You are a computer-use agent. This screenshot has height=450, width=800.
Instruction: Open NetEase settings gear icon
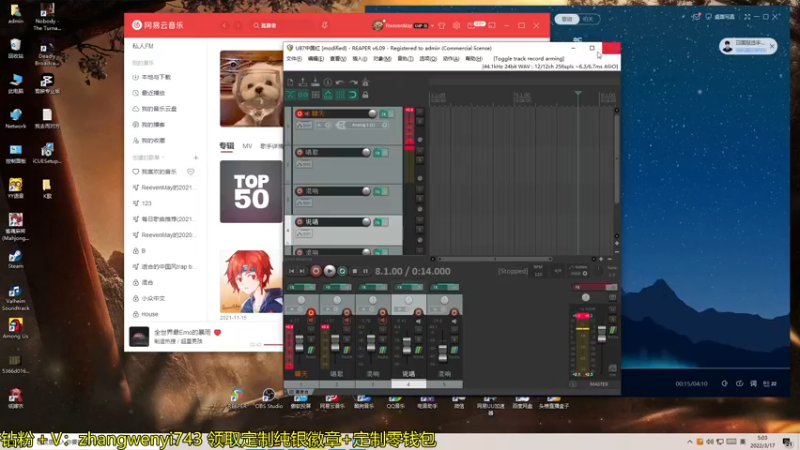point(457,26)
